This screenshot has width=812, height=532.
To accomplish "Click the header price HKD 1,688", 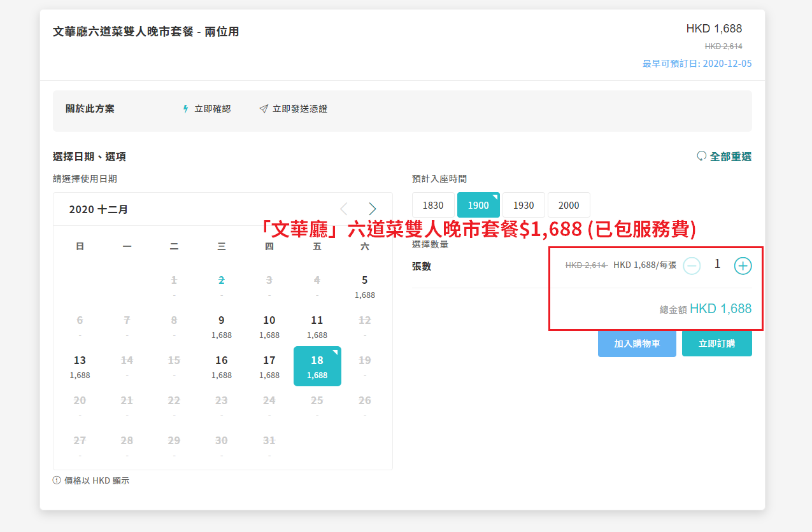I will (x=714, y=29).
